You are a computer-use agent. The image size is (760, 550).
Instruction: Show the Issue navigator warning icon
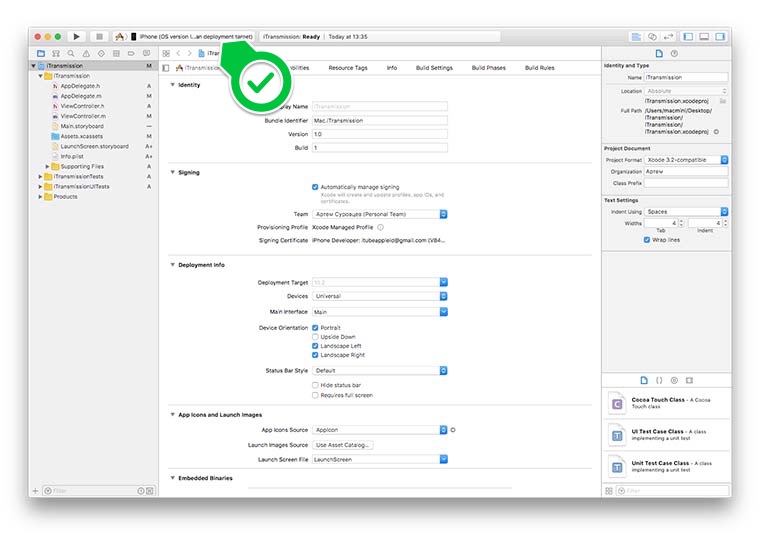[x=87, y=52]
